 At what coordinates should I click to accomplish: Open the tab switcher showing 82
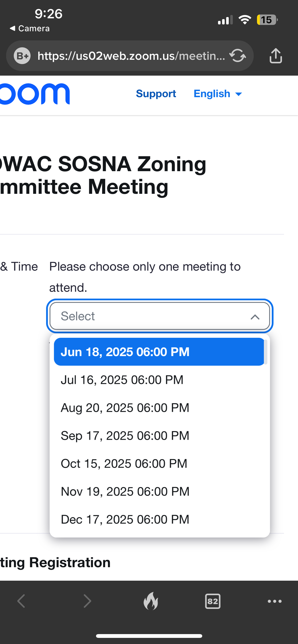point(213,601)
